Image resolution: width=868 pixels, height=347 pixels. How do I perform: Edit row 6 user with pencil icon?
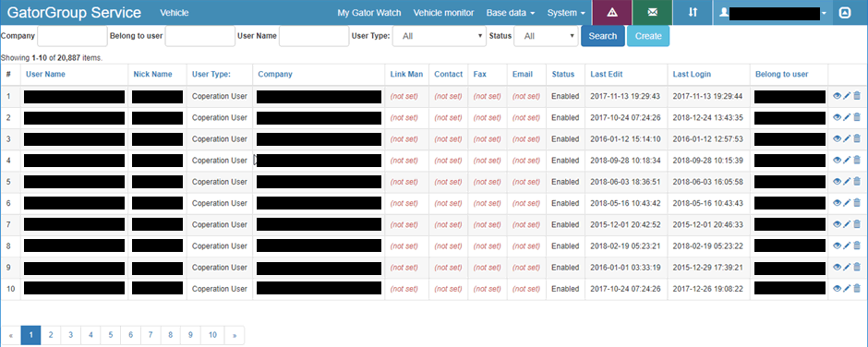[847, 203]
